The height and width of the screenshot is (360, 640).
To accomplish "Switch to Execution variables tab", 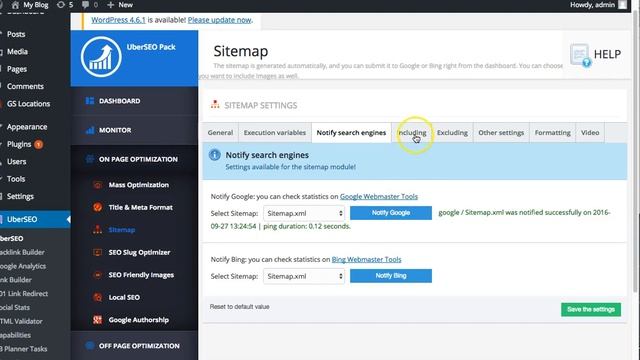I will click(275, 133).
